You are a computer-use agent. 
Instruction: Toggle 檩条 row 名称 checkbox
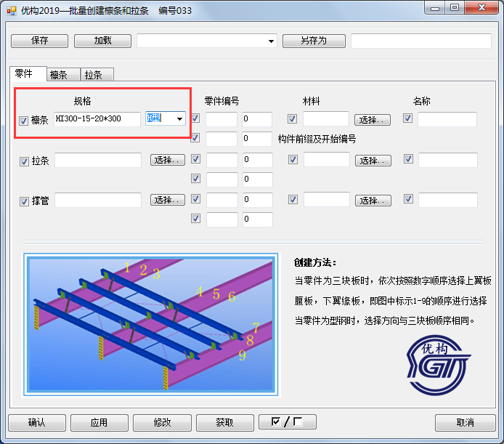(x=407, y=118)
